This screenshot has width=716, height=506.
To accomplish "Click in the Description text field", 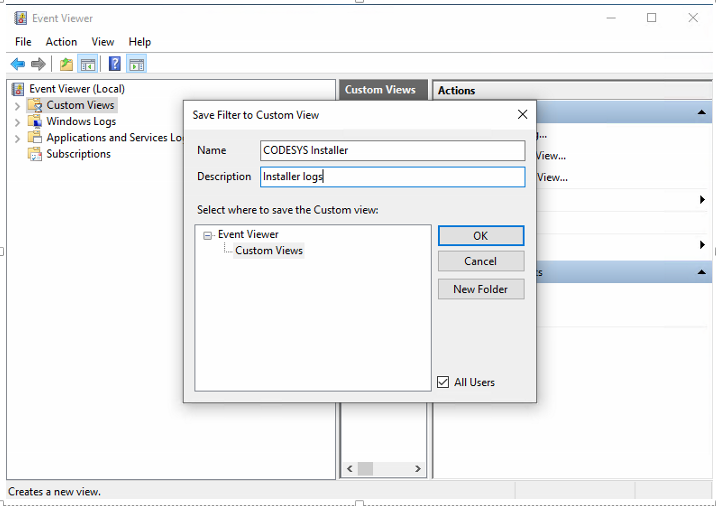I will pos(392,177).
